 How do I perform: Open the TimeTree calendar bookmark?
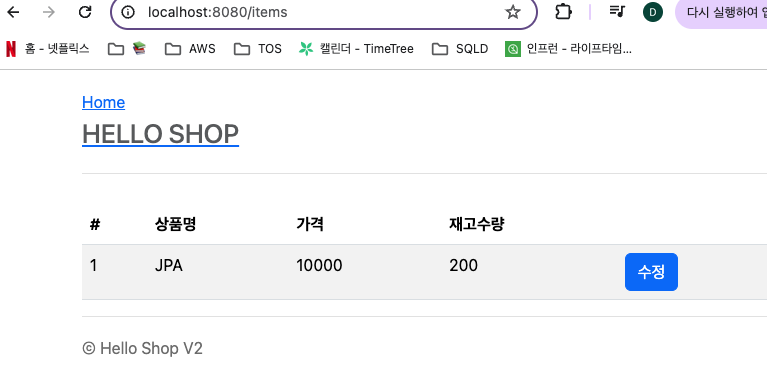tap(356, 49)
